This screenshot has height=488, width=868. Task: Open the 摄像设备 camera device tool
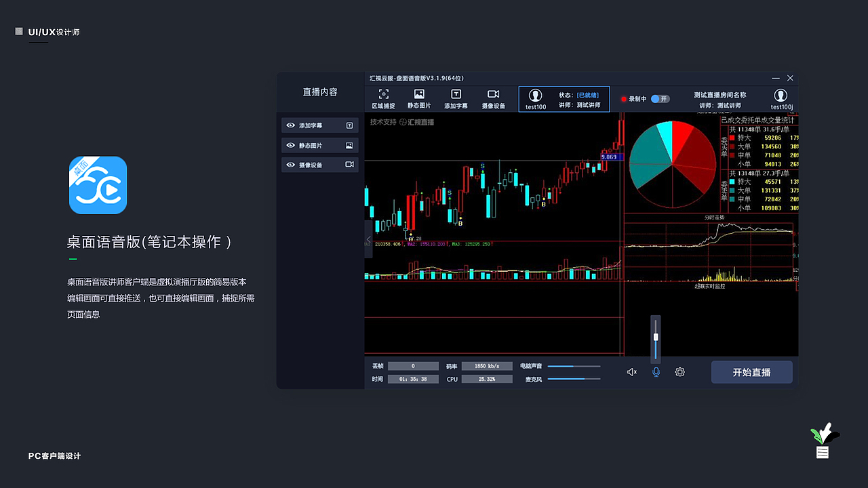493,99
